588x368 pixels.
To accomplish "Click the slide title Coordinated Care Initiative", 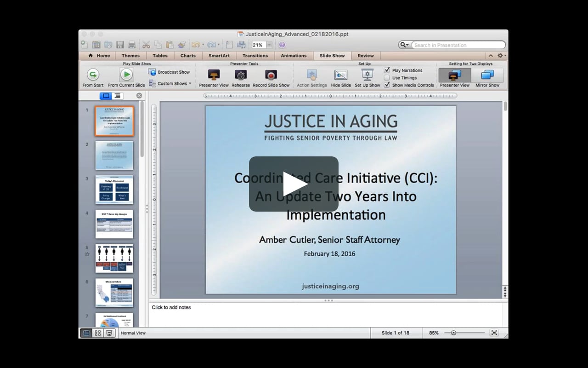I will 336,196.
